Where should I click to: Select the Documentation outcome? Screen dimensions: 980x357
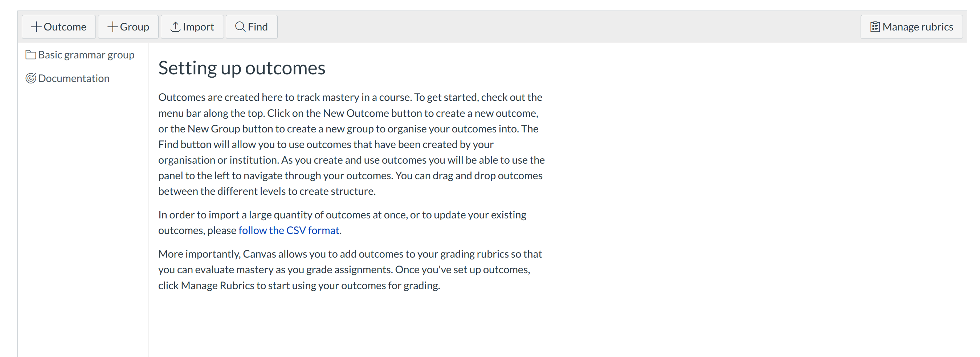tap(74, 78)
